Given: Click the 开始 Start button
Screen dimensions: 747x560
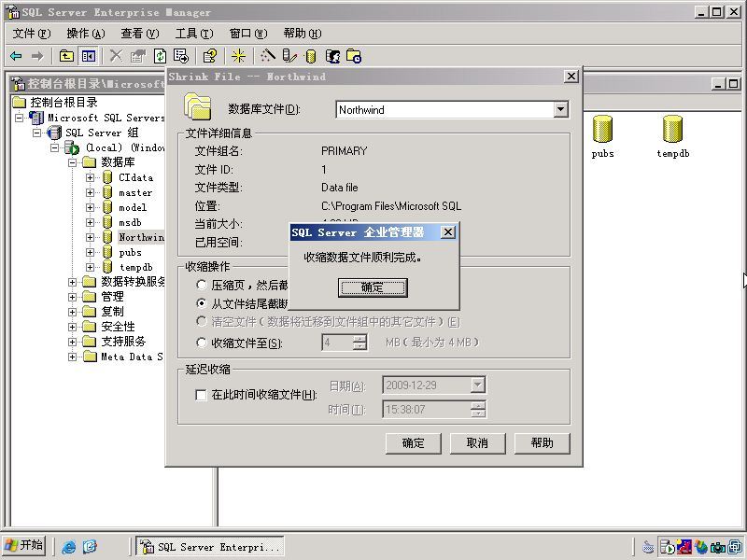Looking at the screenshot, I should coord(24,546).
